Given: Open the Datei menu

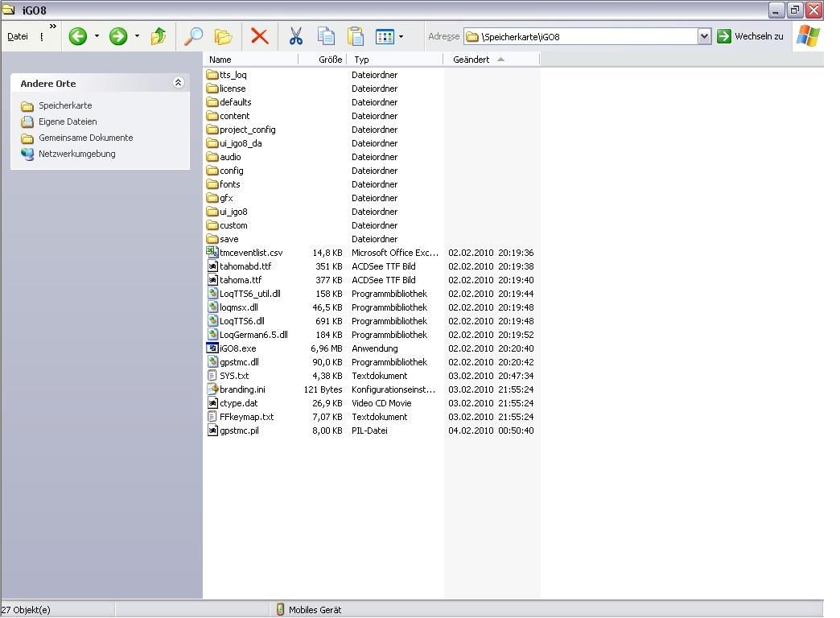Looking at the screenshot, I should pos(18,36).
